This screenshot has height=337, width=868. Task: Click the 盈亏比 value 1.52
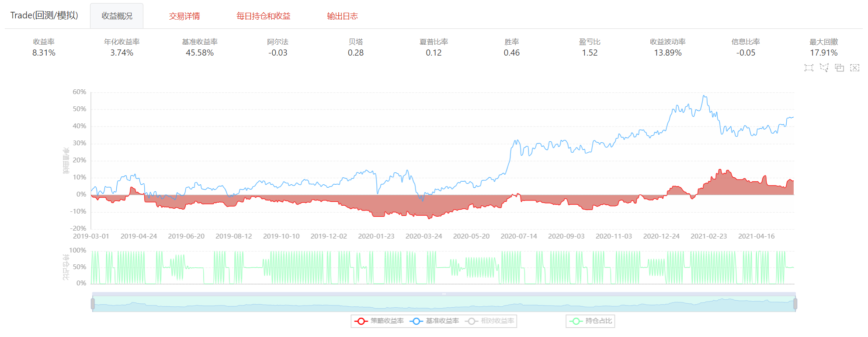[590, 53]
